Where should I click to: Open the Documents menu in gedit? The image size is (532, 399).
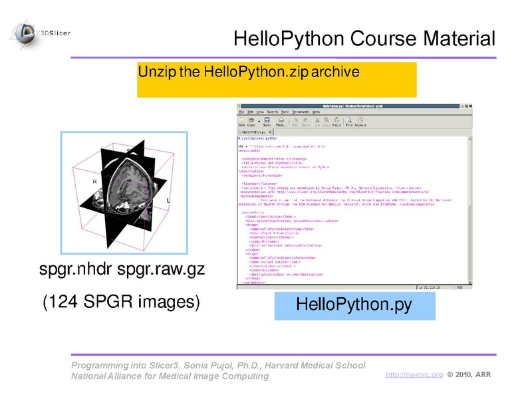point(301,112)
